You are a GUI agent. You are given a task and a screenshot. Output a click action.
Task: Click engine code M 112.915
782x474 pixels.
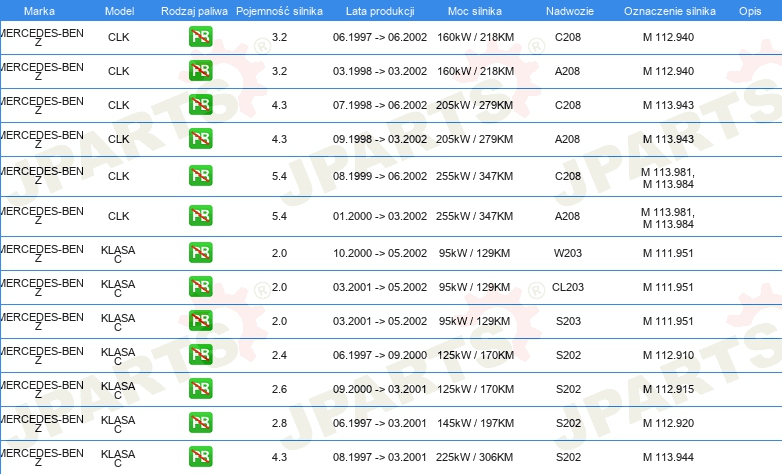pyautogui.click(x=668, y=389)
